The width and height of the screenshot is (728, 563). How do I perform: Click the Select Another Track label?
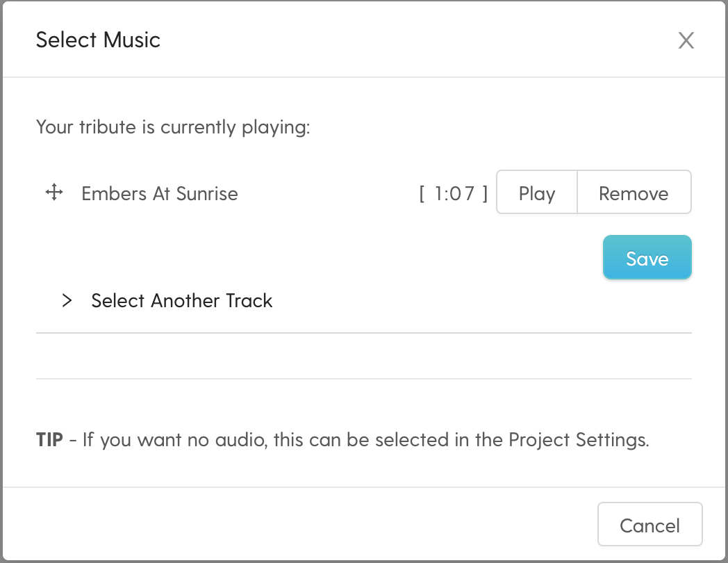[x=181, y=300]
